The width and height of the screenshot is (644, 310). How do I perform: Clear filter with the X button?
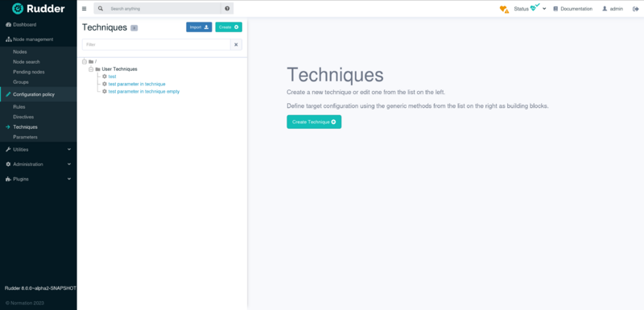(236, 44)
